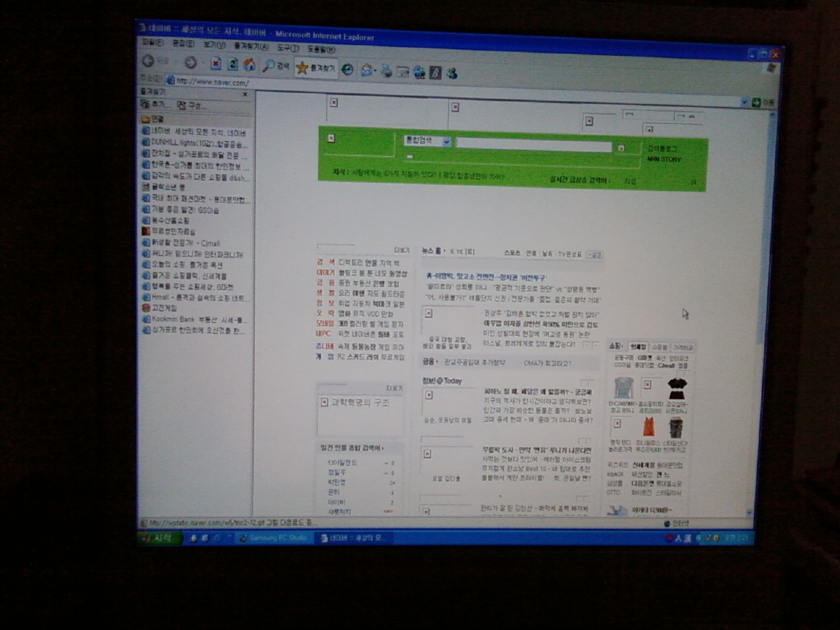Screen dimensions: 840x630
Task: Click the address bar showing www.naver.com
Action: [x=453, y=92]
